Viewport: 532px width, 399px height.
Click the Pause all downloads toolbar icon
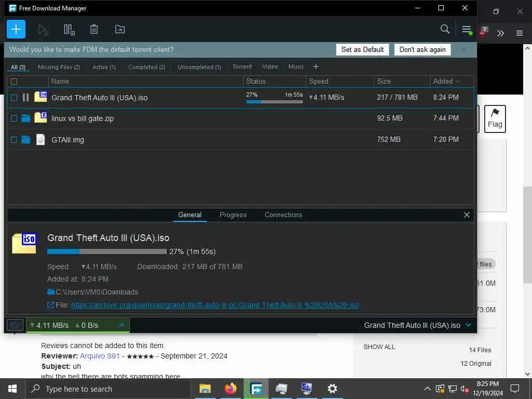69,30
